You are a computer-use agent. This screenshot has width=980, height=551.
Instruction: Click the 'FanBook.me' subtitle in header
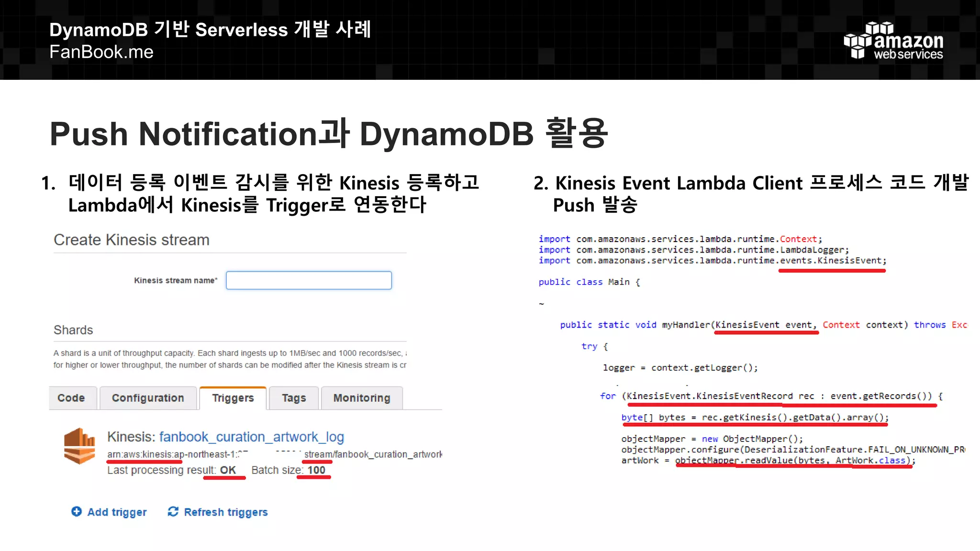pyautogui.click(x=101, y=52)
